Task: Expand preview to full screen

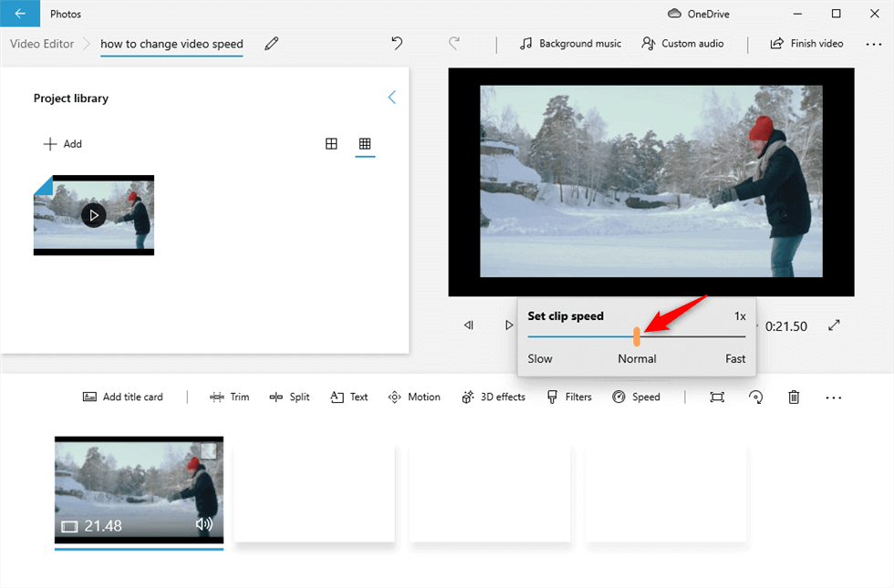Action: click(x=834, y=325)
